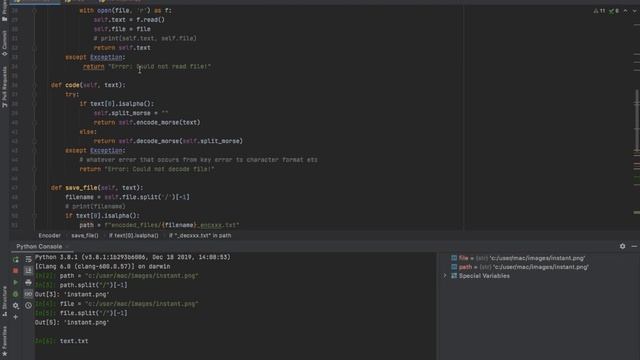Open the Favorites tool window
This screenshot has height=360, width=640.
[4, 341]
